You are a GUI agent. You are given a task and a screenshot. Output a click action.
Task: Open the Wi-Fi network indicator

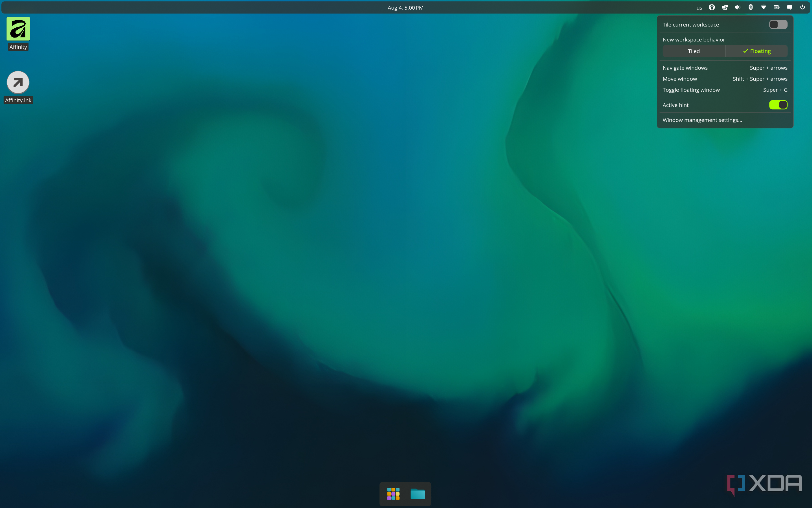[x=764, y=7]
